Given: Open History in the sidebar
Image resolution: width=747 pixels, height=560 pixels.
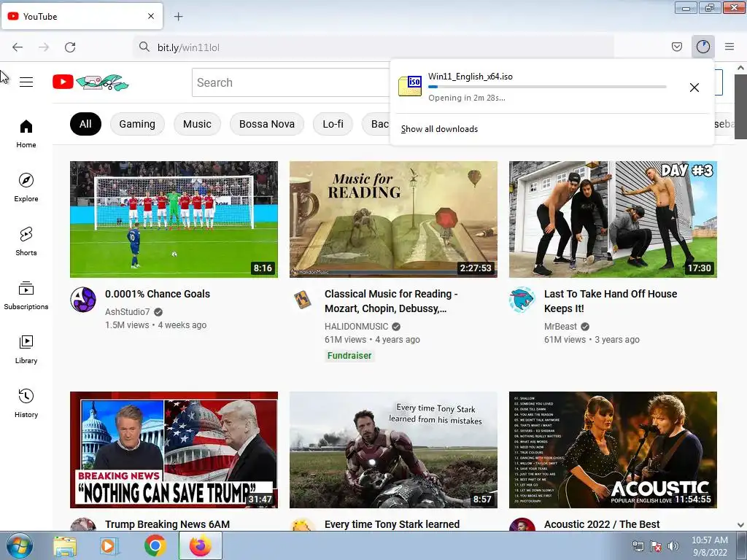Looking at the screenshot, I should 26,403.
